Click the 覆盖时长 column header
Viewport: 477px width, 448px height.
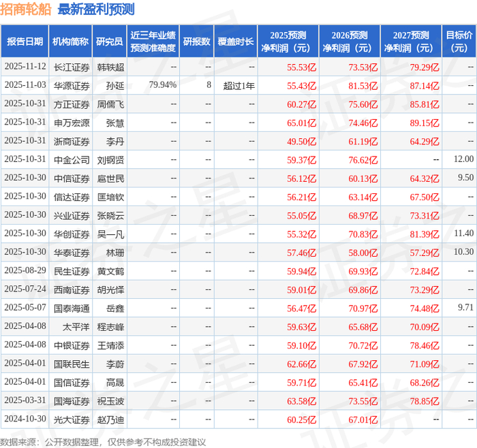pyautogui.click(x=236, y=42)
